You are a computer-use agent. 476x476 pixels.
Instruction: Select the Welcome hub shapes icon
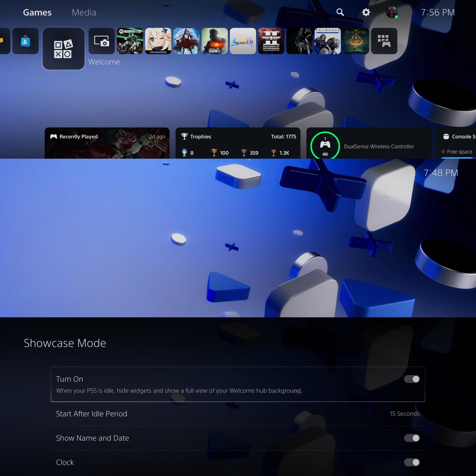pyautogui.click(x=63, y=49)
